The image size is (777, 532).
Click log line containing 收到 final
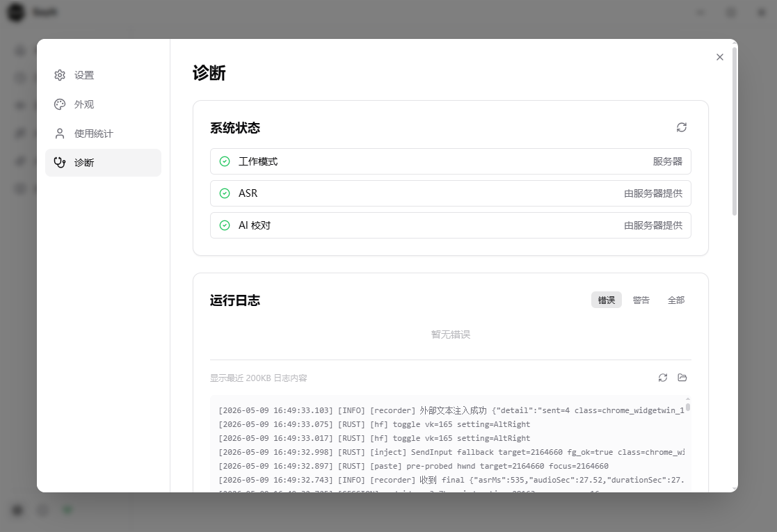click(x=451, y=479)
